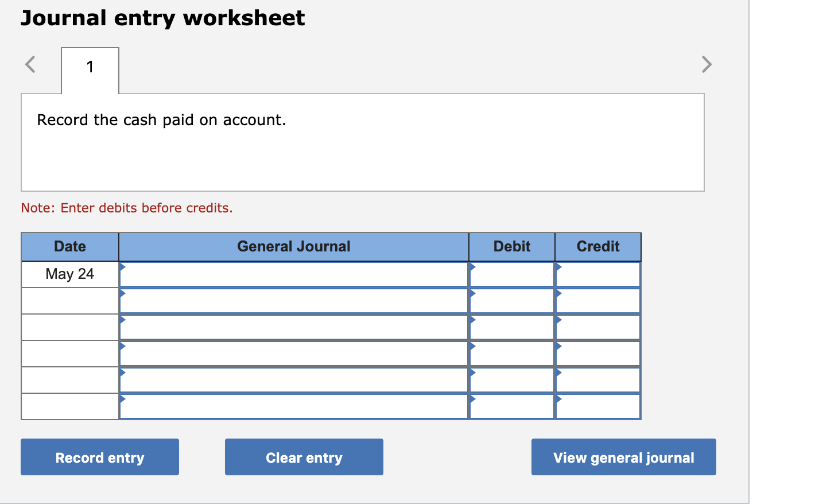Navigate forward with the right chevron arrow
Image resolution: width=815 pixels, height=504 pixels.
(707, 64)
